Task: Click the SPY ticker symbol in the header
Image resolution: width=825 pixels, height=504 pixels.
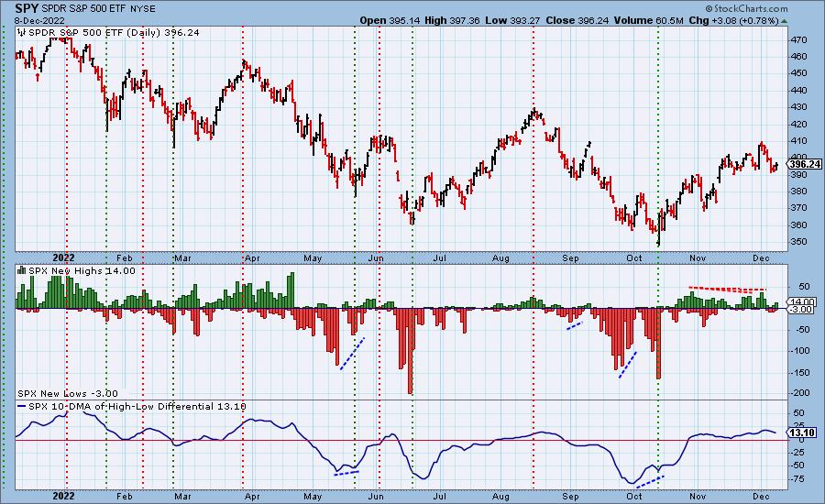Action: pos(27,8)
